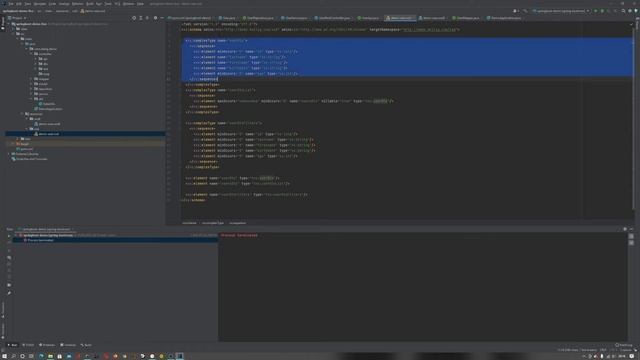The image size is (640, 360).
Task: Switch to UserRepository.java tab
Action: (258, 18)
